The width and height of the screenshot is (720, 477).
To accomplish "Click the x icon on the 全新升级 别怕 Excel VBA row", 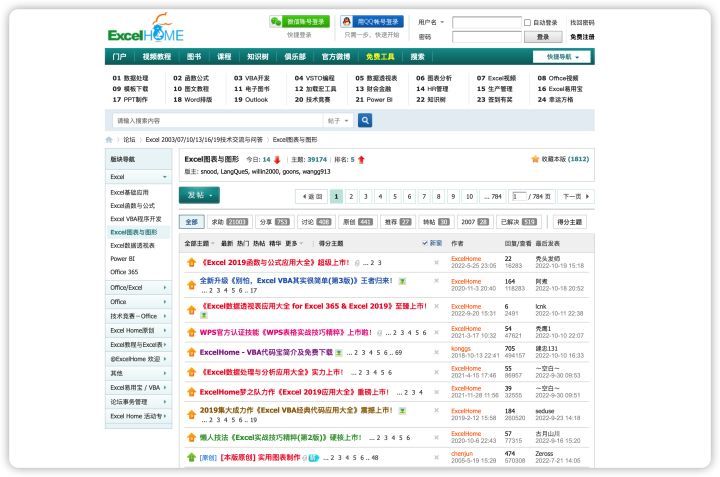I will point(436,281).
